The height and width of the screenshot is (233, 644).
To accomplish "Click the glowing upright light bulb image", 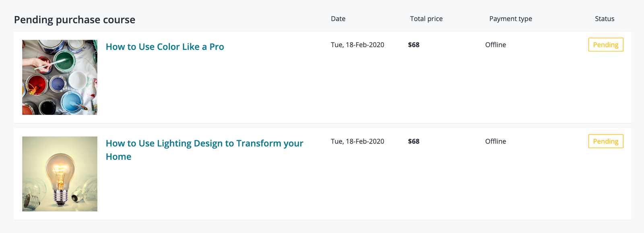I will click(x=60, y=177).
